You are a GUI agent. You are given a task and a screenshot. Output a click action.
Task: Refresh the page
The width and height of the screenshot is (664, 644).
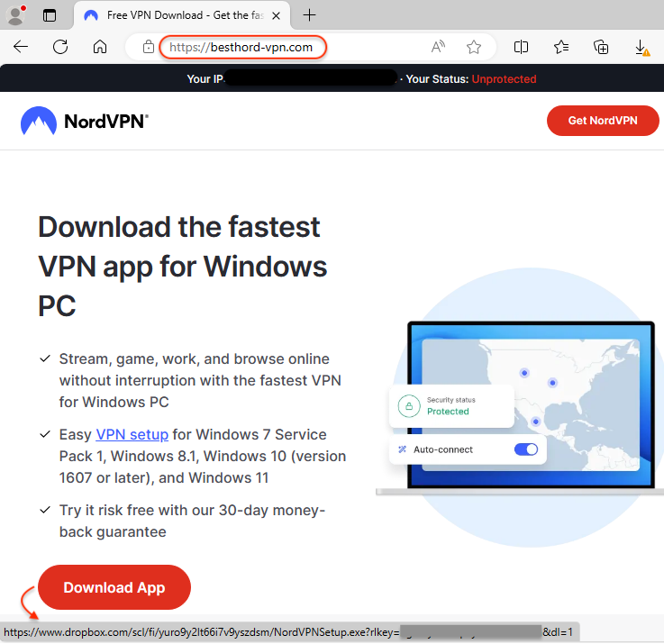tap(60, 47)
